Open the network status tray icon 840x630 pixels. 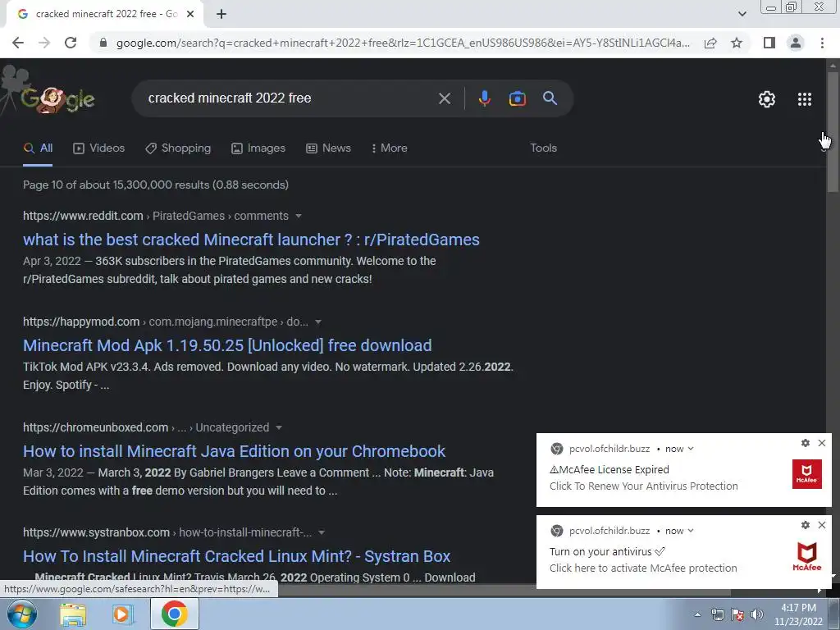(717, 614)
